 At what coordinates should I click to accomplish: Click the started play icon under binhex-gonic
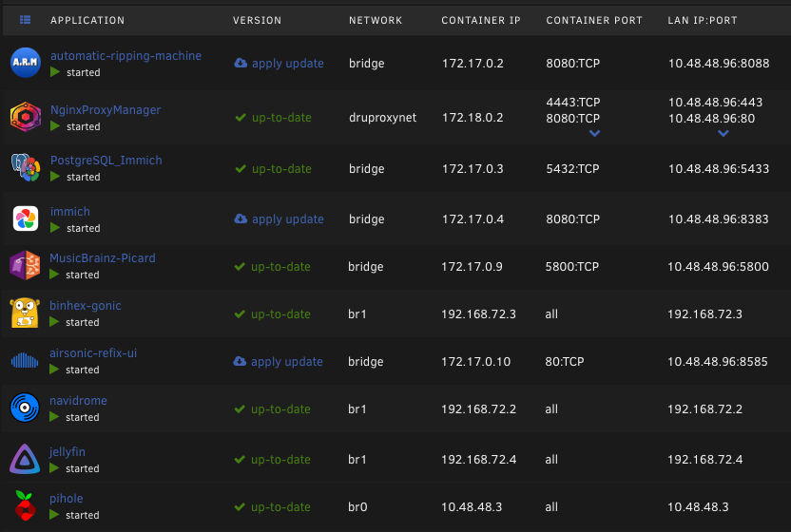coord(54,322)
